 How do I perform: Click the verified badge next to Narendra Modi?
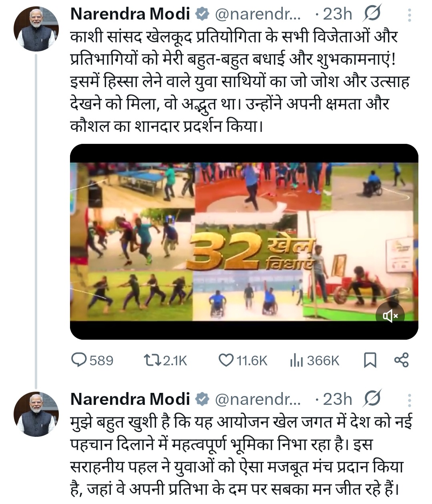[x=202, y=13]
